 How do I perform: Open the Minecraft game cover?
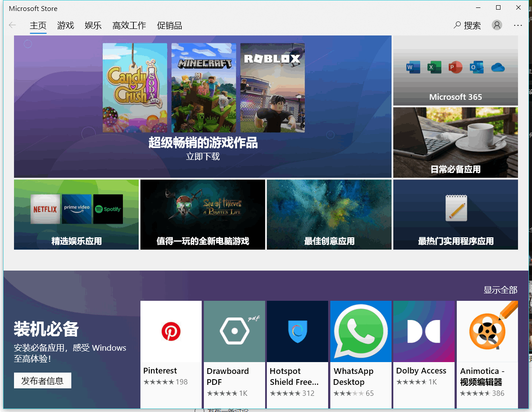coord(204,88)
